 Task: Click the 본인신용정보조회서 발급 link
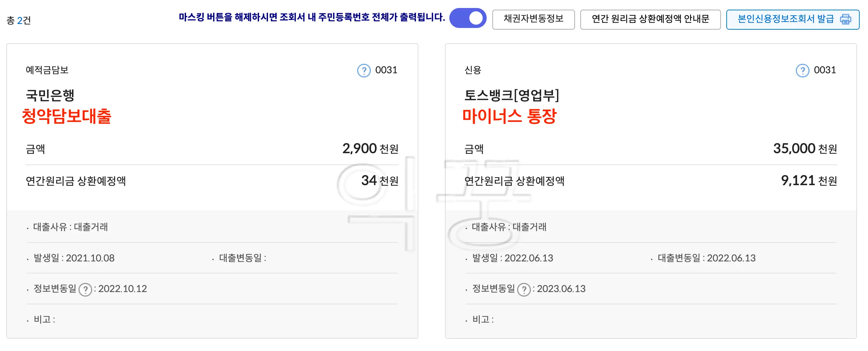(x=785, y=20)
